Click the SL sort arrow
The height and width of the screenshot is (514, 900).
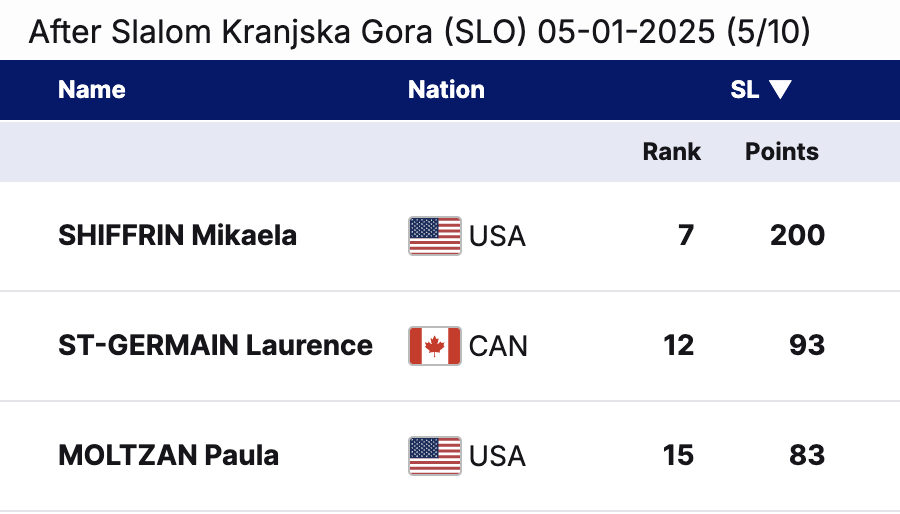coord(781,90)
